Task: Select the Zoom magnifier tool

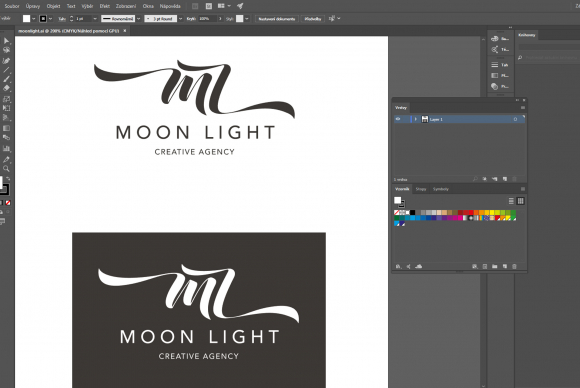Action: tap(6, 169)
